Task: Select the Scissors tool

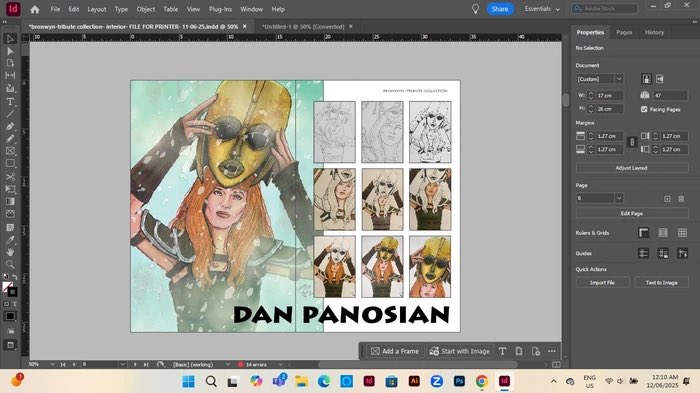Action: [10, 176]
